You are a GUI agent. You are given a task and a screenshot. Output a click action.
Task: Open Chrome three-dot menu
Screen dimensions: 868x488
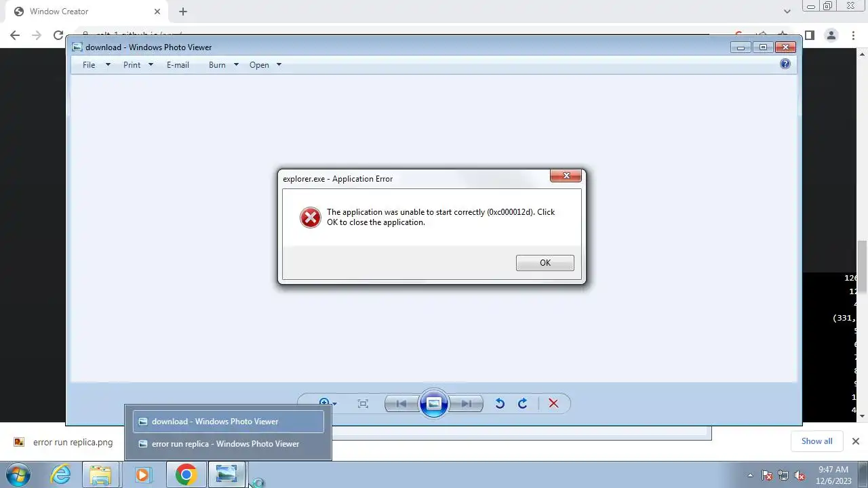pyautogui.click(x=852, y=35)
